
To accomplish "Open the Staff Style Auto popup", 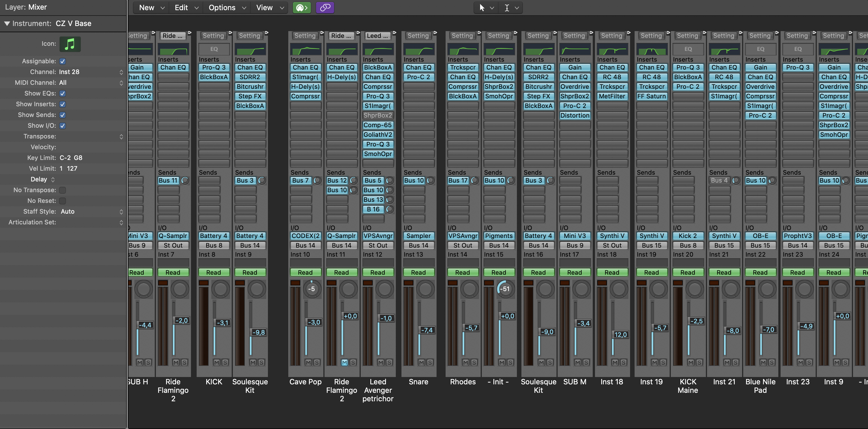I will tap(91, 212).
